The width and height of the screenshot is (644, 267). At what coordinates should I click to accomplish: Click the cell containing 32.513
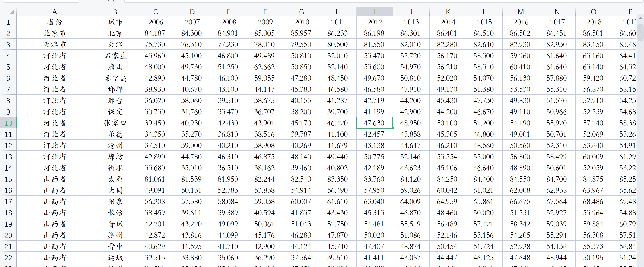156,258
